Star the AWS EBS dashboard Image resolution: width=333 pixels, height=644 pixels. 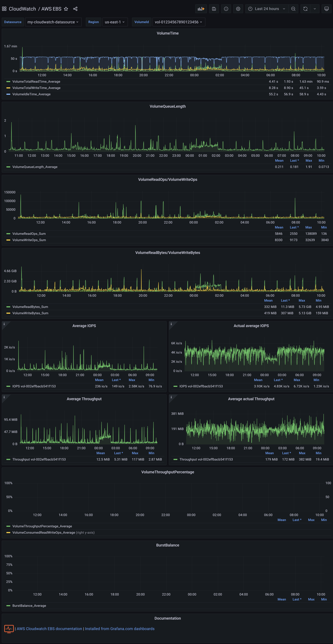click(x=66, y=9)
